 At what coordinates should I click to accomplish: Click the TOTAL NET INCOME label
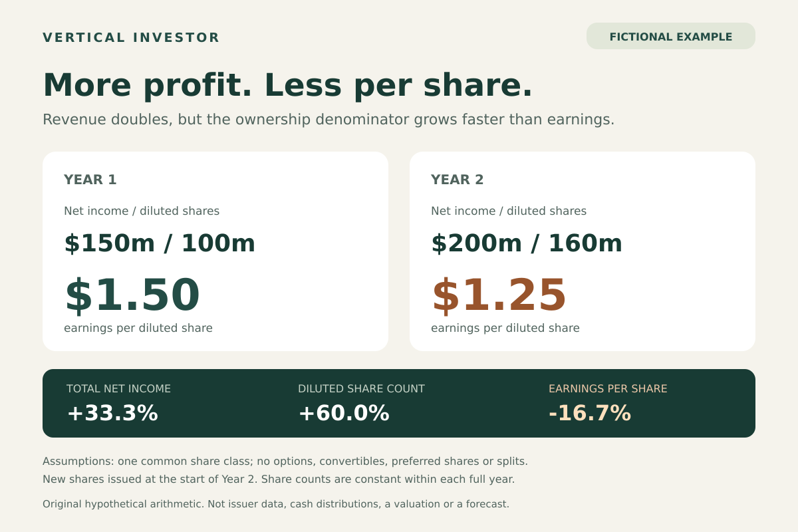tap(118, 389)
